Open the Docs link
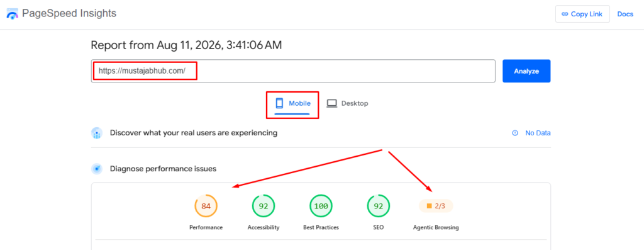Viewport: 644px width, 250px height. 625,14
